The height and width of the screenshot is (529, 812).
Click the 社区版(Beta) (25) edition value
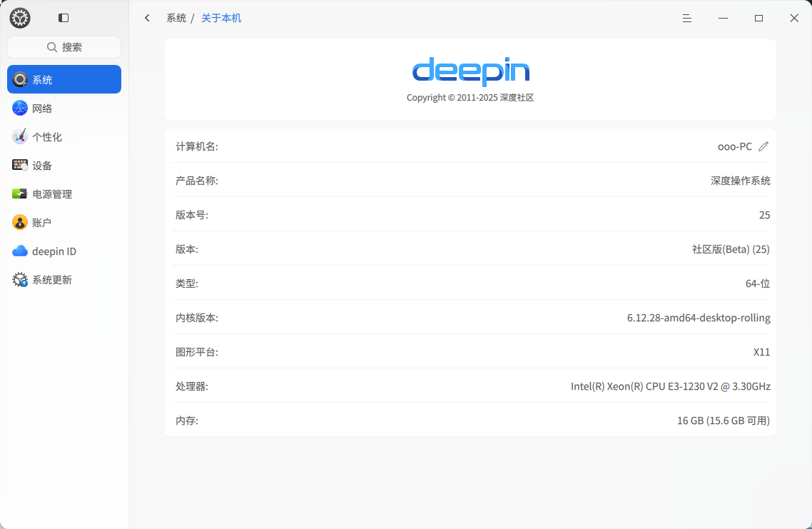731,249
